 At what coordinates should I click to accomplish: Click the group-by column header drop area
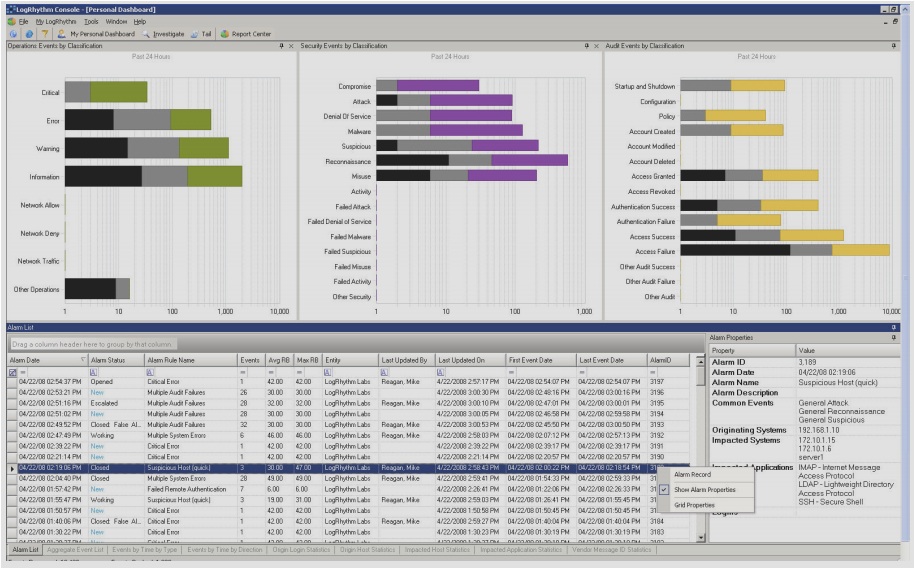[x=92, y=344]
